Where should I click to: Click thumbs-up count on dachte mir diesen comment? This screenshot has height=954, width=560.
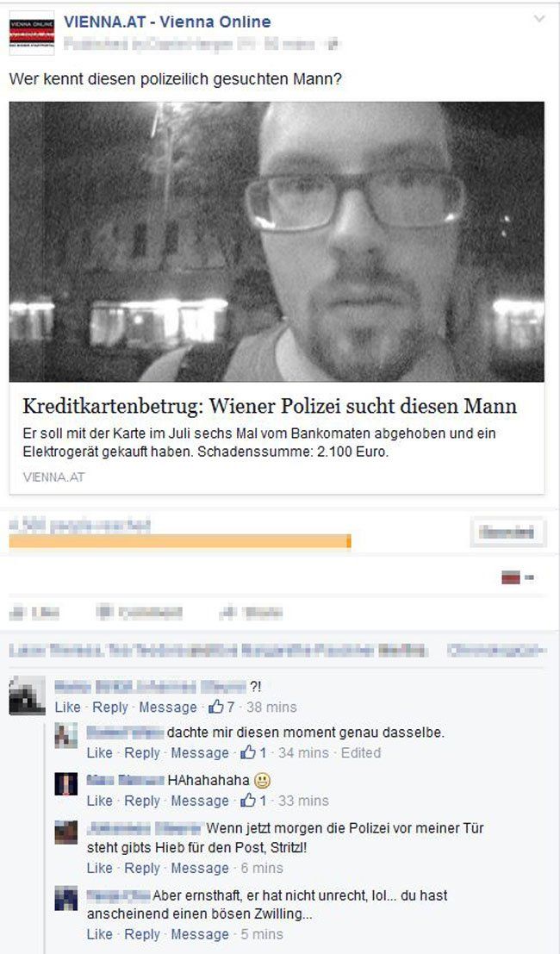point(253,752)
